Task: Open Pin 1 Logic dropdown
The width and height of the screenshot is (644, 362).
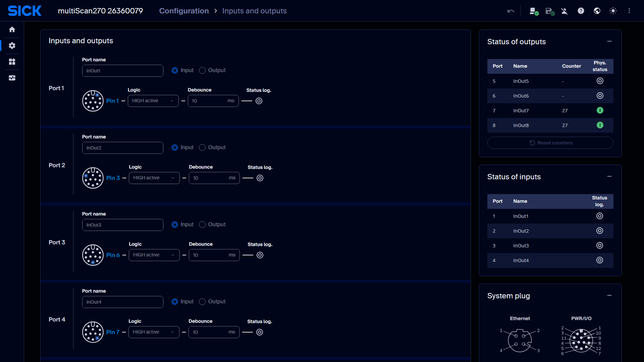Action: click(153, 101)
